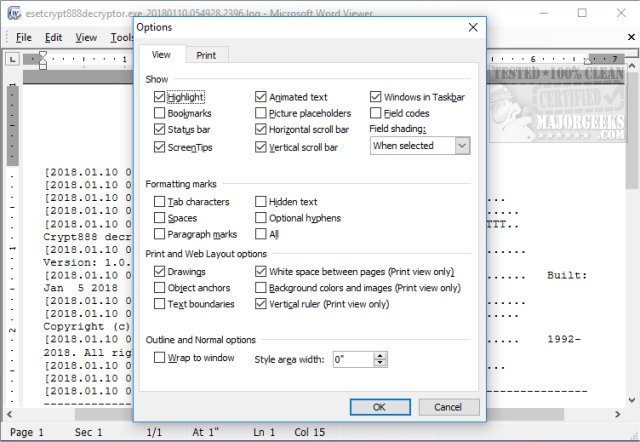The image size is (640, 442).
Task: Click horizontal scrollbar right arrow
Action: click(x=618, y=414)
